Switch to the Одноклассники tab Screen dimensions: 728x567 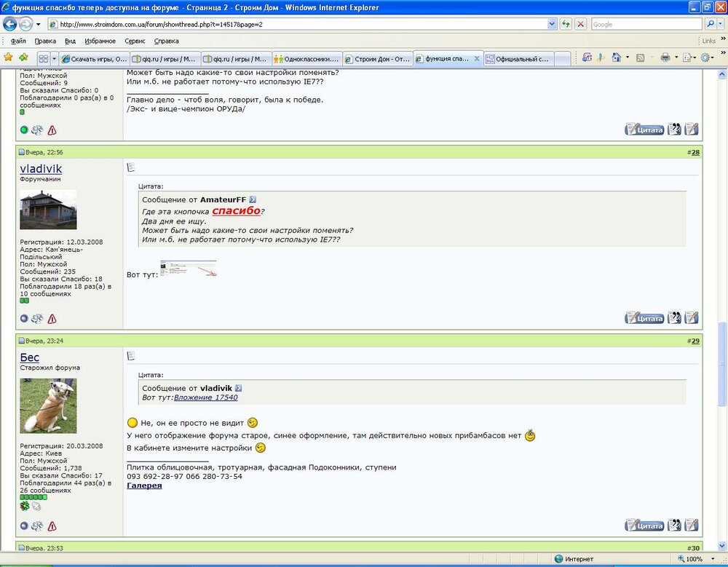pos(306,59)
